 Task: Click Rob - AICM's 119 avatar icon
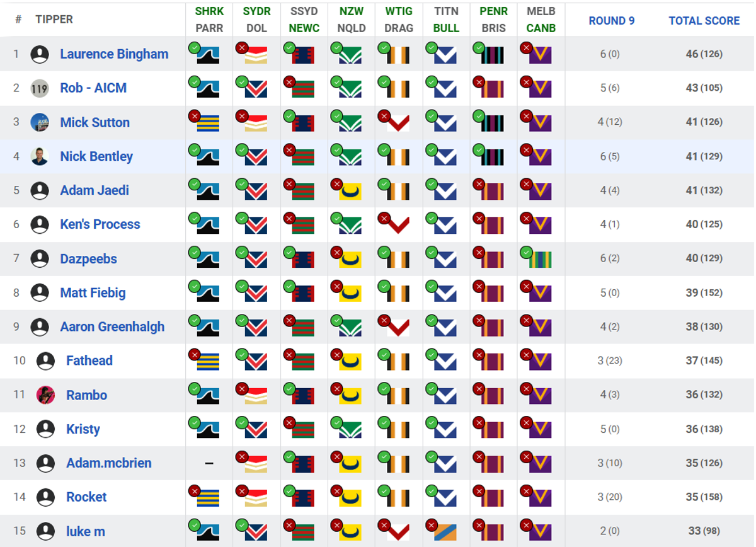pos(40,88)
